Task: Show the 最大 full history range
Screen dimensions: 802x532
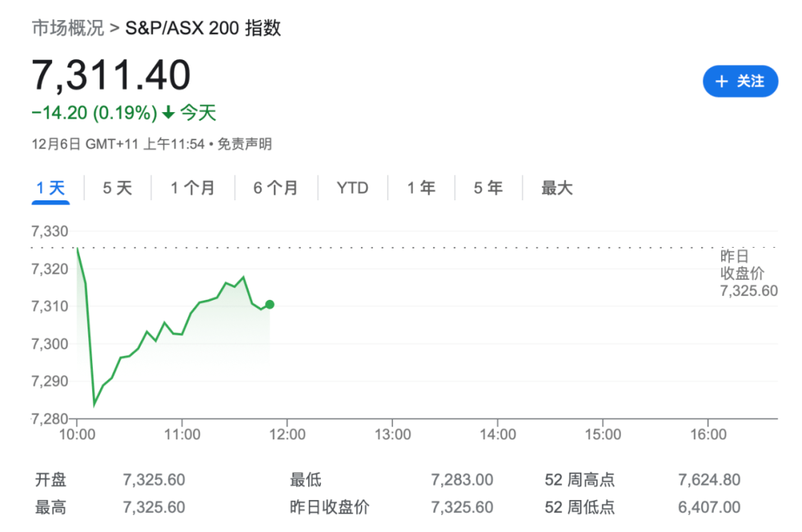Action: click(556, 188)
